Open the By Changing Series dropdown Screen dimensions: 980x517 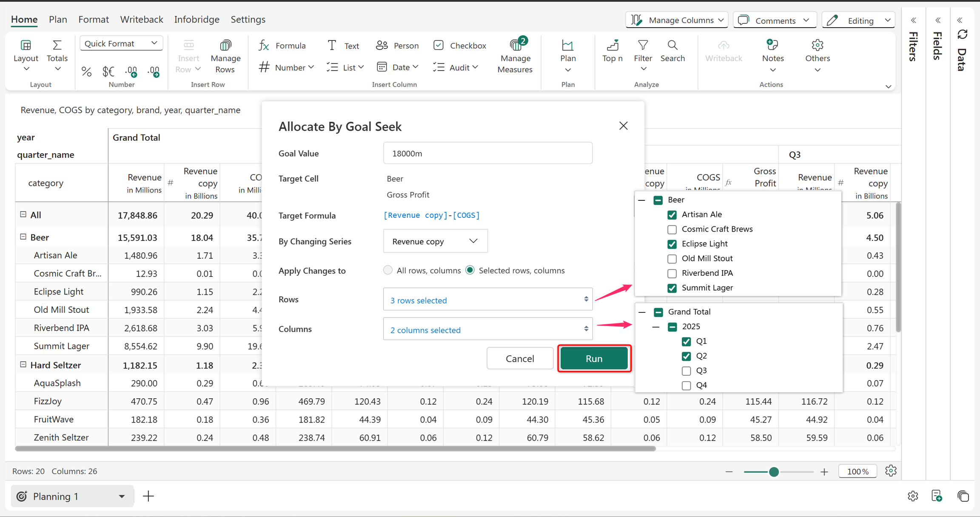tap(435, 241)
